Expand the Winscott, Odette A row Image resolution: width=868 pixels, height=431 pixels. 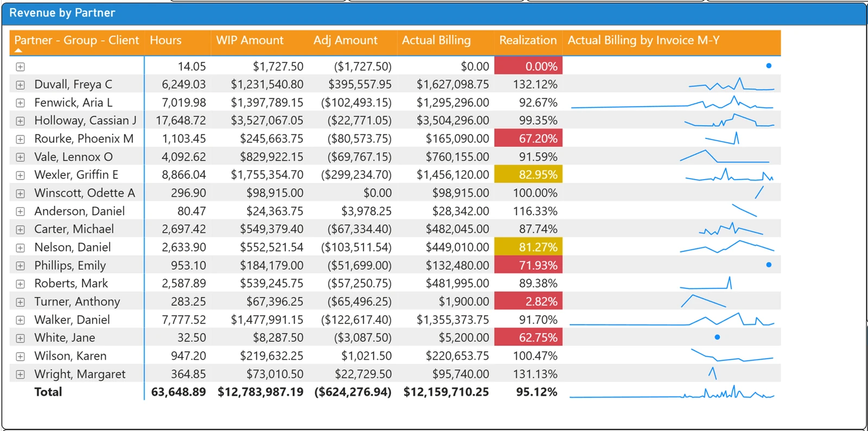tap(20, 193)
